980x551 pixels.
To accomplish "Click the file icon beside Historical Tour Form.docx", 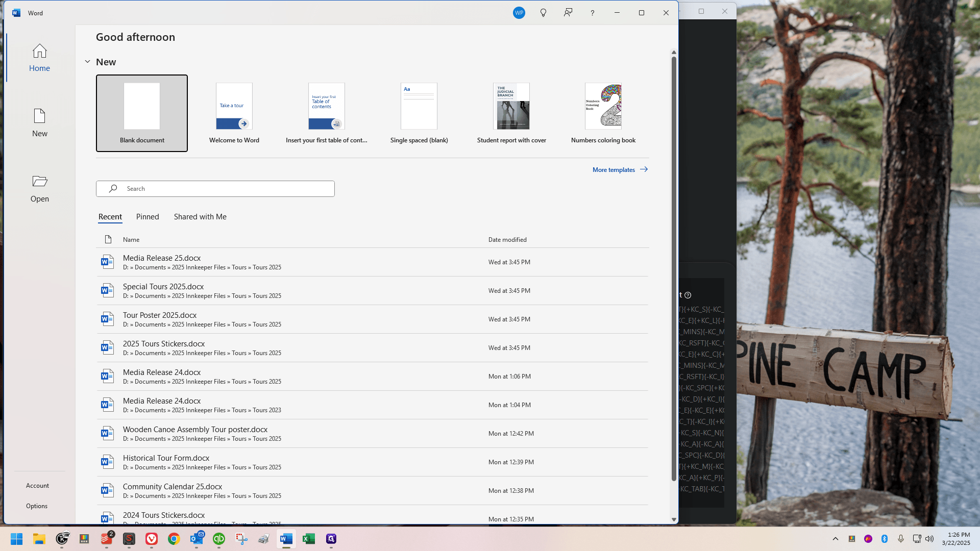I will pyautogui.click(x=107, y=462).
